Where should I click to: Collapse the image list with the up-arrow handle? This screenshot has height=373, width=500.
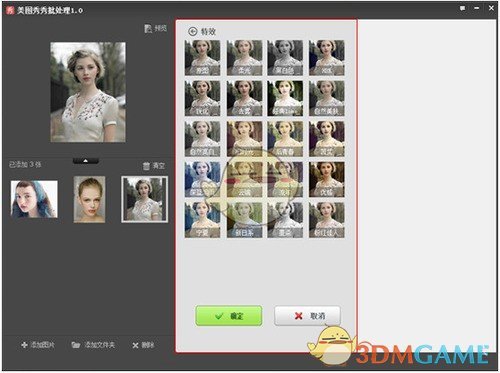click(x=86, y=161)
